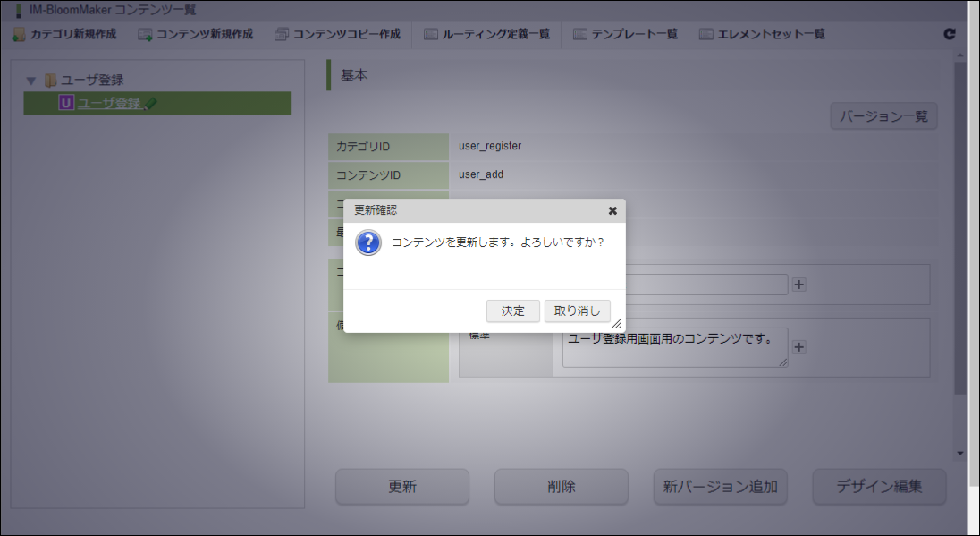
Task: Click the コンテンツID label cell
Action: click(388, 175)
